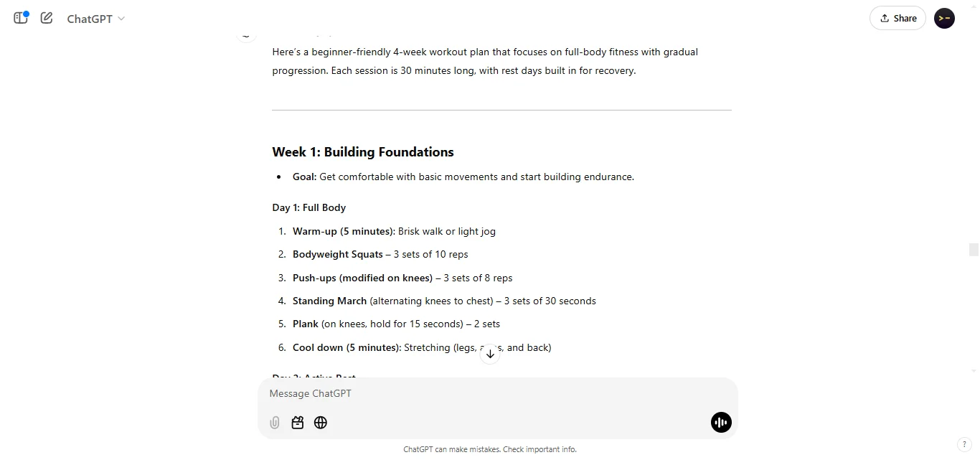The width and height of the screenshot is (980, 460).
Task: Enable web search with the globe icon
Action: click(320, 423)
